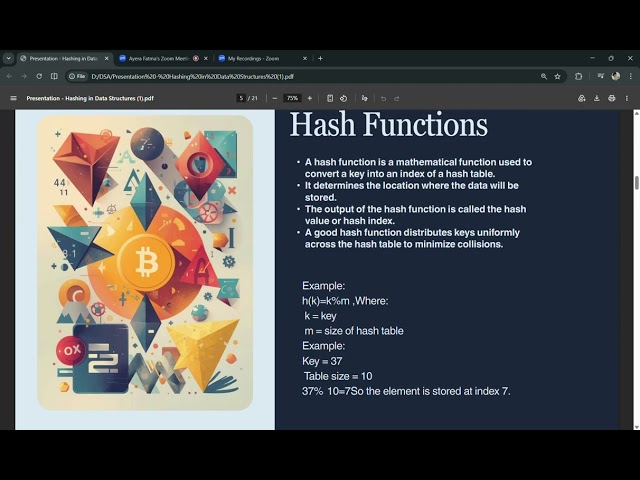Click the text 'Key = 37'

(x=322, y=361)
